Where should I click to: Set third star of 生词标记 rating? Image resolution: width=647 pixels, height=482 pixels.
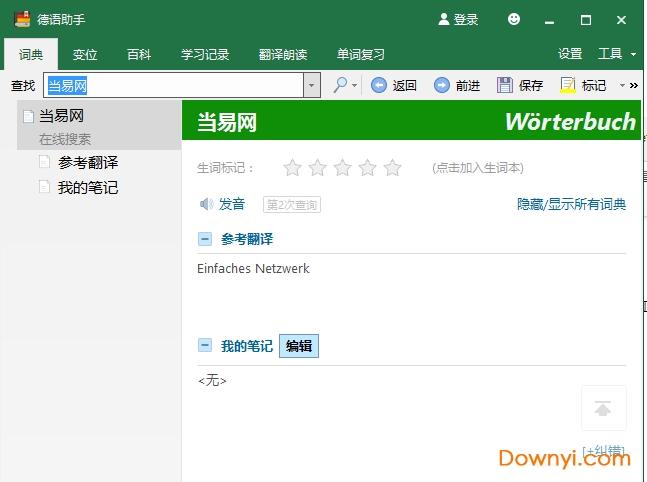click(x=342, y=168)
